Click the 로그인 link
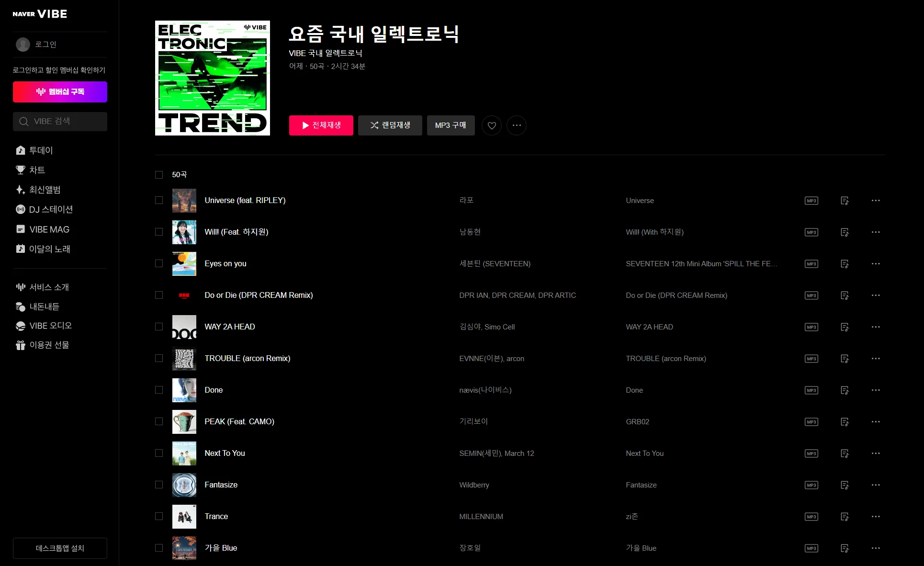 pos(46,45)
